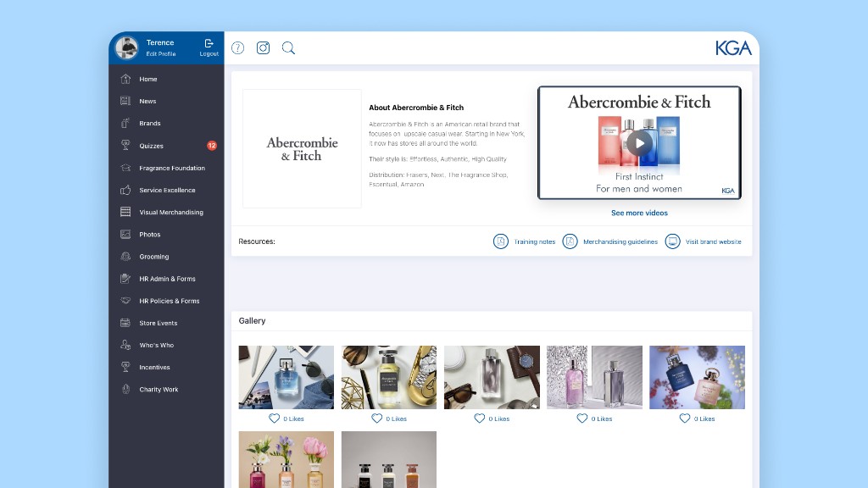Click the News newspaper icon
Image resolution: width=868 pixels, height=488 pixels.
(125, 102)
